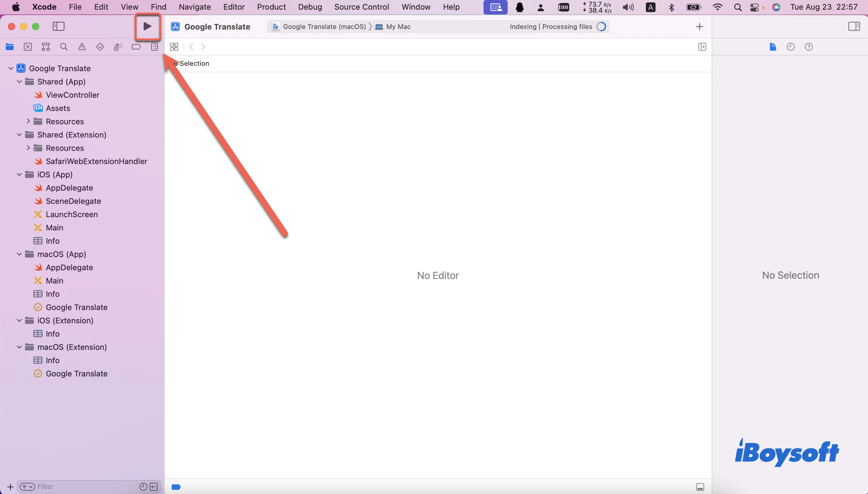The height and width of the screenshot is (494, 868).
Task: Open the Debug menu
Action: point(310,7)
